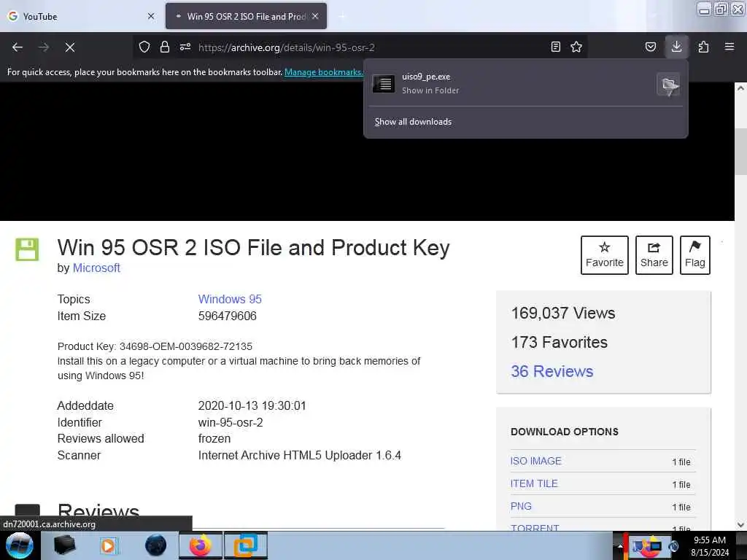Open the extensions puzzle icon
The height and width of the screenshot is (560, 747).
[x=703, y=47]
